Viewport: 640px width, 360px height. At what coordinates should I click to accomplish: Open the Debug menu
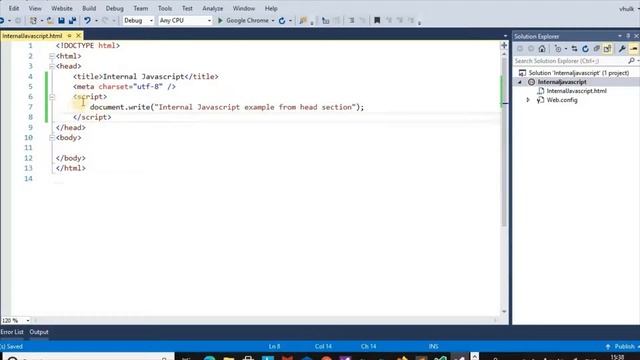[114, 8]
